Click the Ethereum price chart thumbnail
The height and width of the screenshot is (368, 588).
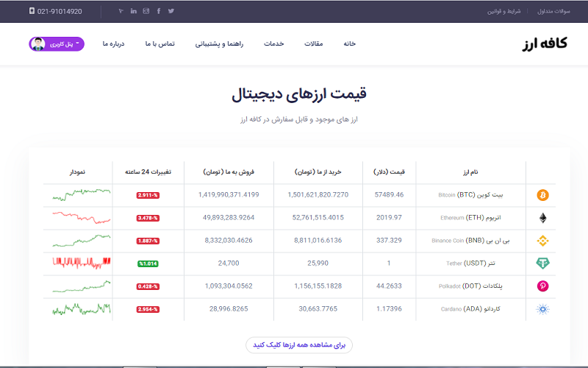[82, 217]
